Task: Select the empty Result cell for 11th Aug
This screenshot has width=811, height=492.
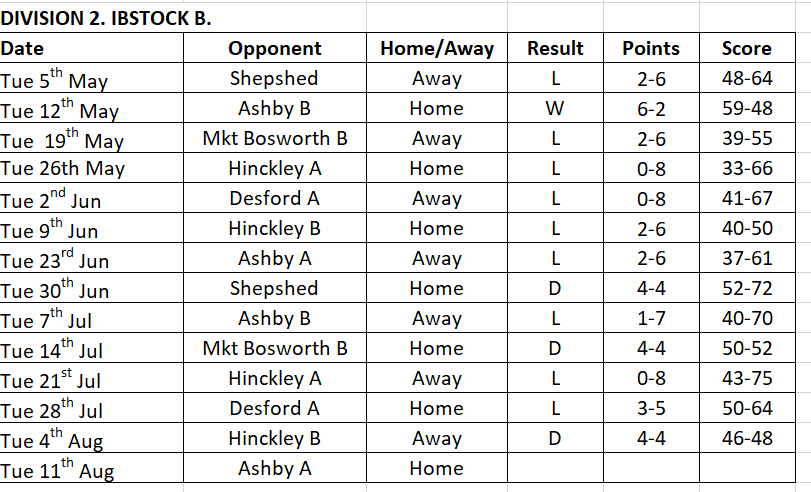Action: pos(555,468)
